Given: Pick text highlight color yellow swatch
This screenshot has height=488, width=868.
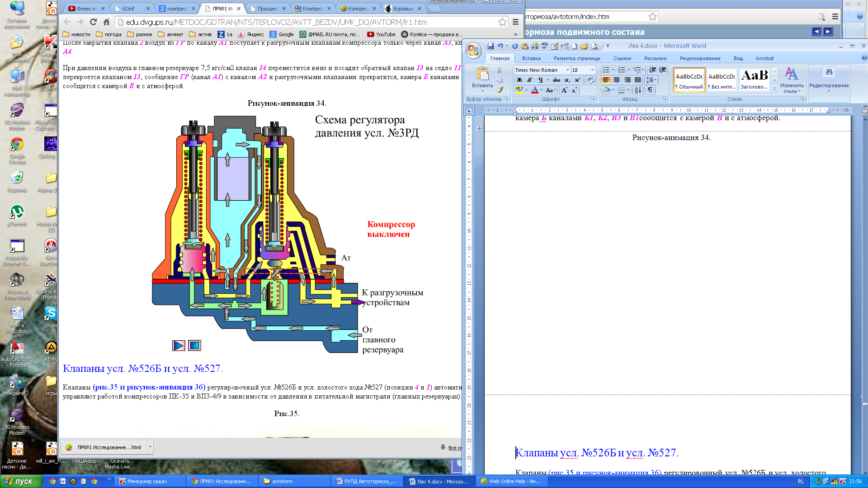Looking at the screenshot, I should [519, 90].
